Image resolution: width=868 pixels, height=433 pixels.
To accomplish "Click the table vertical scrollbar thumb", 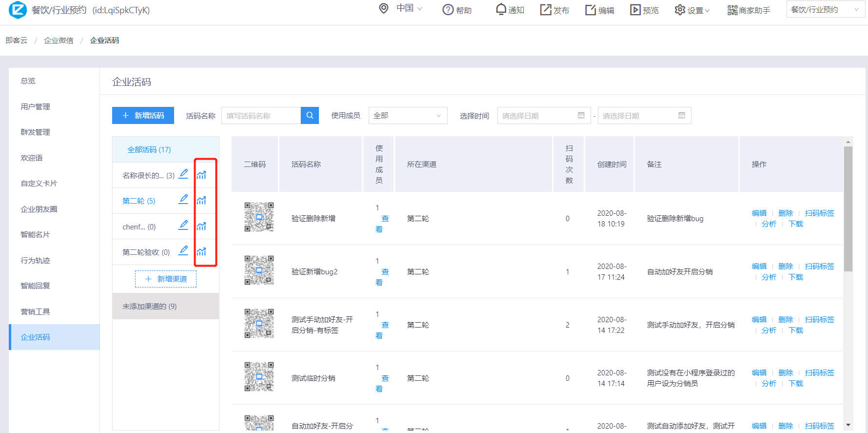I will [x=848, y=208].
